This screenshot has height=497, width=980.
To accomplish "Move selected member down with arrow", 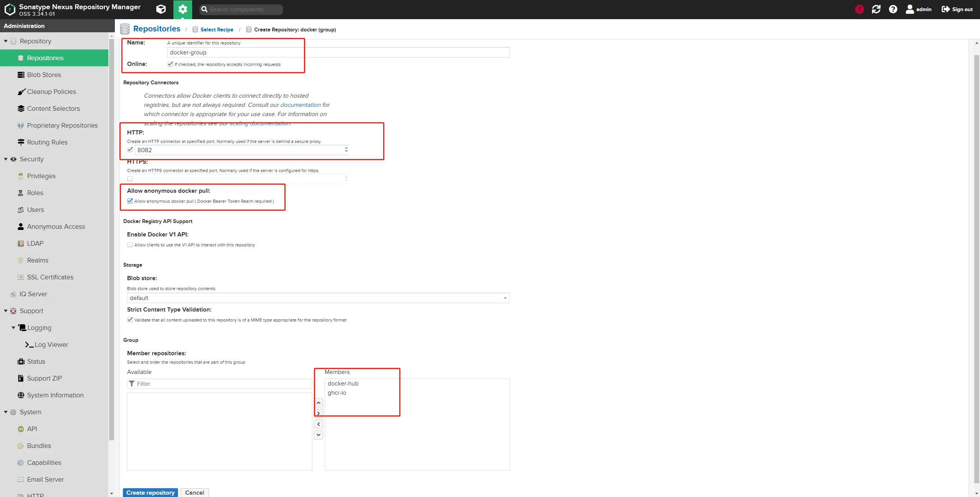I will coord(318,435).
